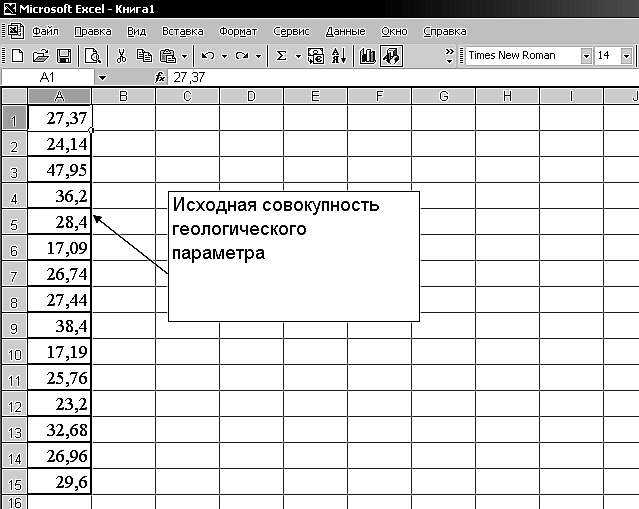Image resolution: width=639 pixels, height=509 pixels.
Task: Undo the last action
Action: pyautogui.click(x=208, y=55)
